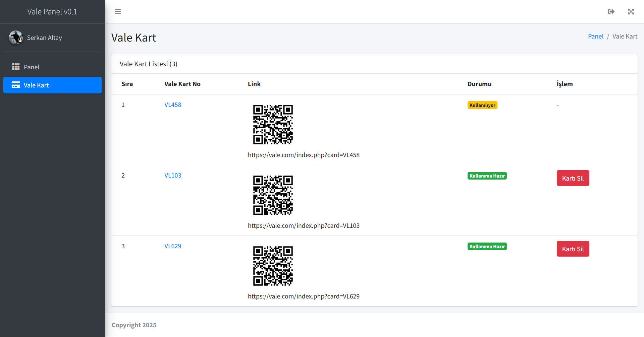Open the Serkan Altay user name link
The image size is (644, 337).
click(44, 38)
